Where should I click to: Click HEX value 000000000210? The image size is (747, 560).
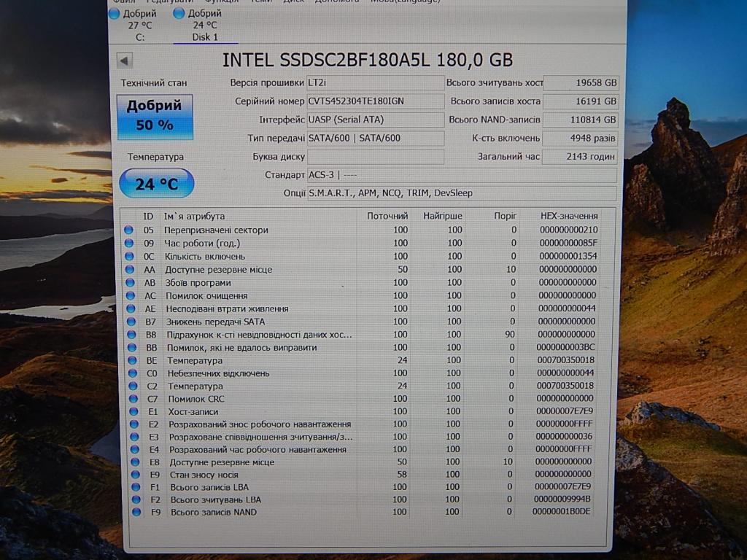point(568,230)
